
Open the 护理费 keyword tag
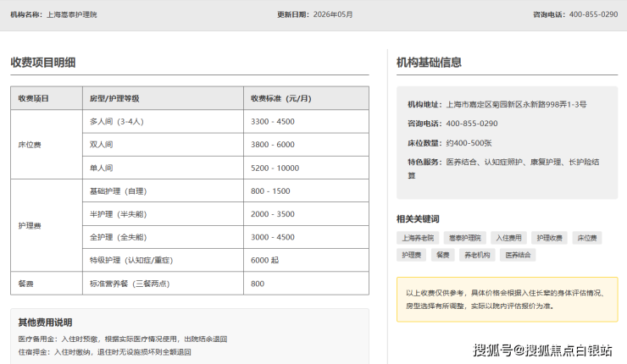click(412, 255)
